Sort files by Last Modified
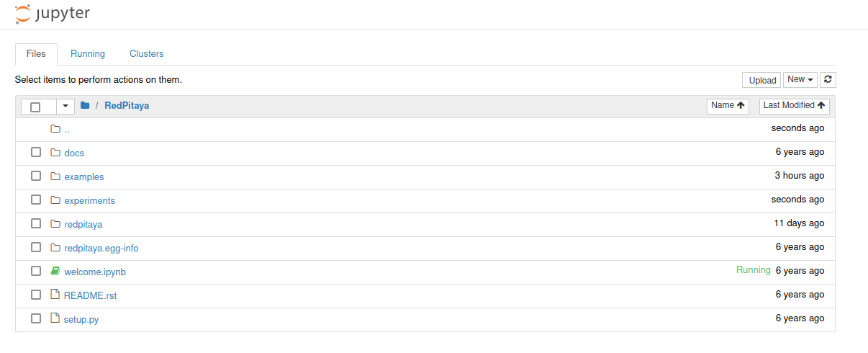Viewport: 868px width, 353px height. 794,106
